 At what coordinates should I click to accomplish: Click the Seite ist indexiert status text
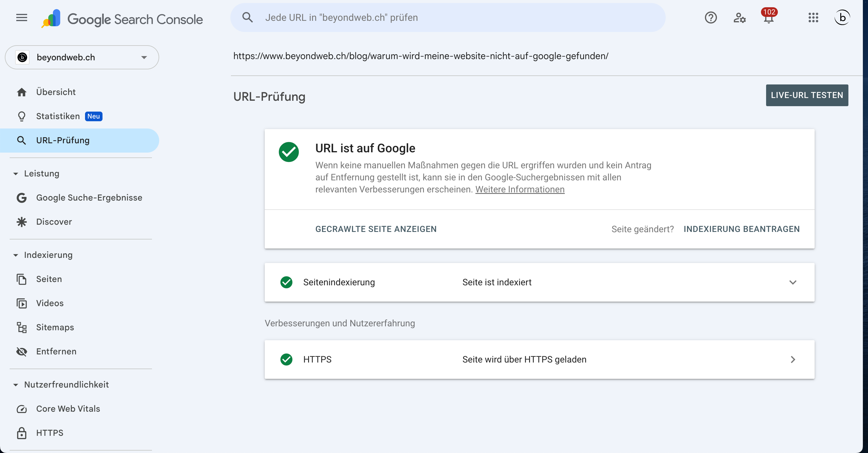[497, 282]
